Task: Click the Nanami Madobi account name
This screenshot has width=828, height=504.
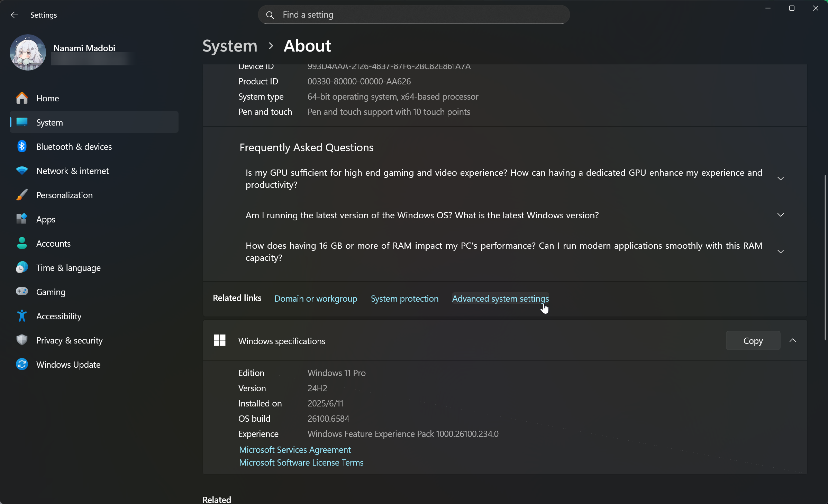Action: (84, 48)
